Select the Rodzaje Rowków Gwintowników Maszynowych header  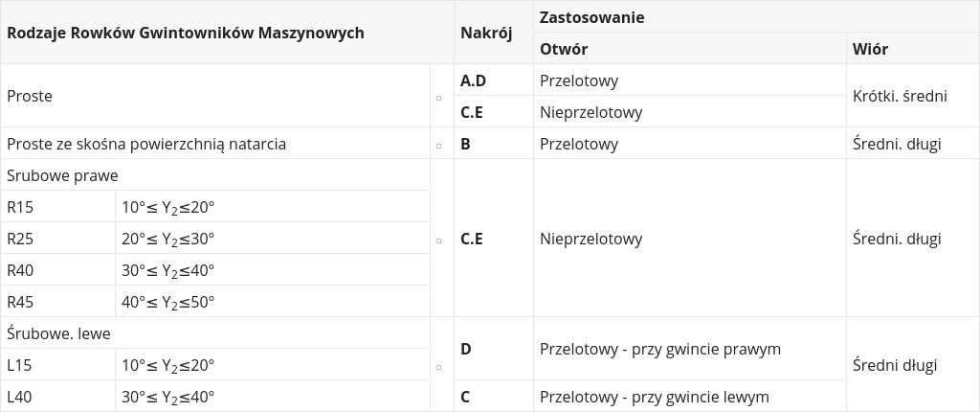click(x=186, y=33)
